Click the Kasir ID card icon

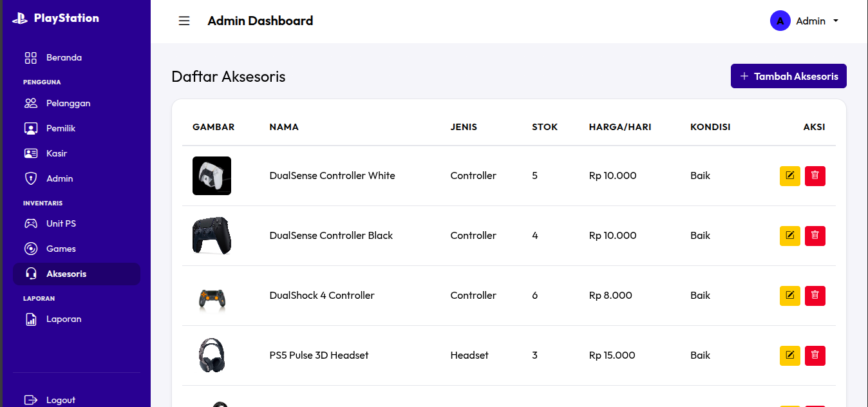pyautogui.click(x=31, y=154)
